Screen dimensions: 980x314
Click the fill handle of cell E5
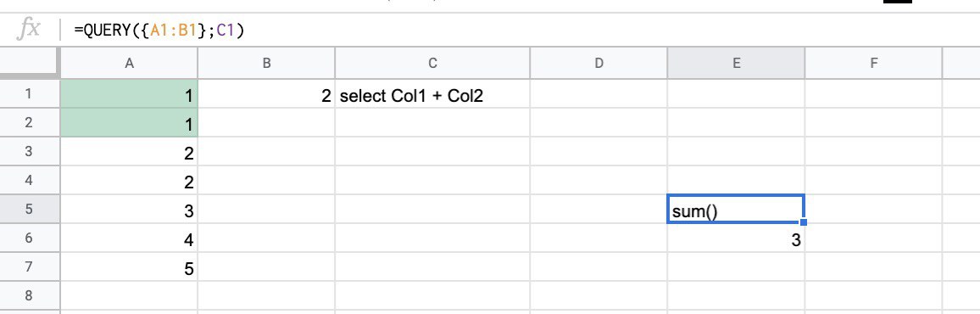tap(804, 222)
